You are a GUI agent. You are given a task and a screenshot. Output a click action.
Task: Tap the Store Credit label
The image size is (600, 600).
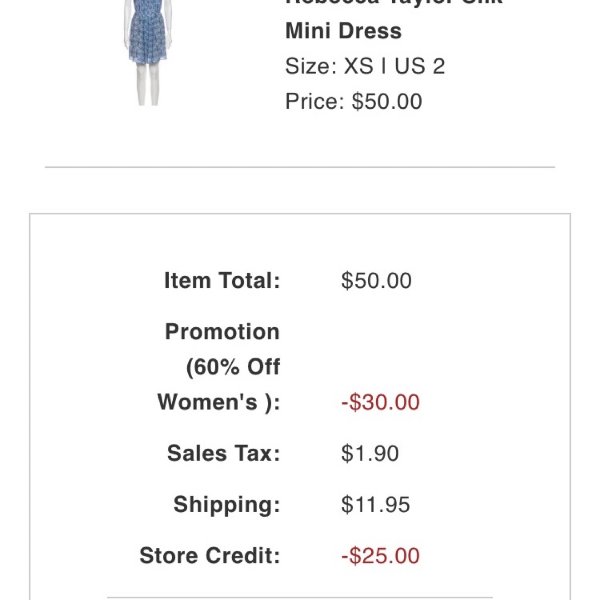[x=210, y=556]
